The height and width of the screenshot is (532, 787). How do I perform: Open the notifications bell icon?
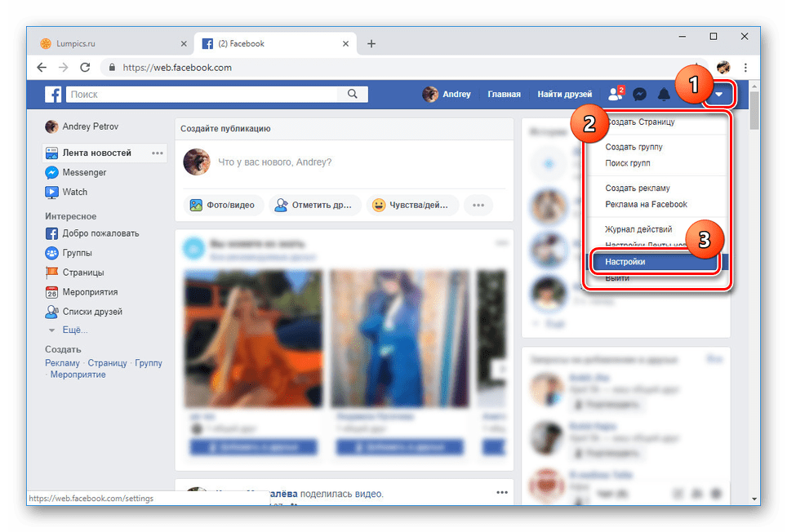(x=664, y=94)
